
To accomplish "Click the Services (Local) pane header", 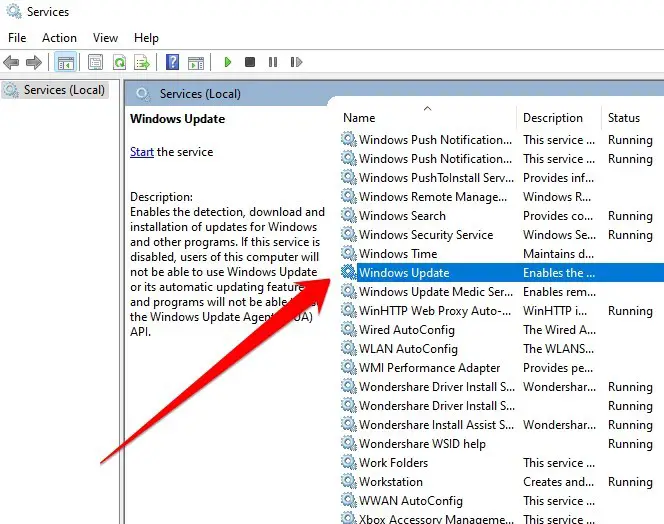I will pyautogui.click(x=200, y=94).
